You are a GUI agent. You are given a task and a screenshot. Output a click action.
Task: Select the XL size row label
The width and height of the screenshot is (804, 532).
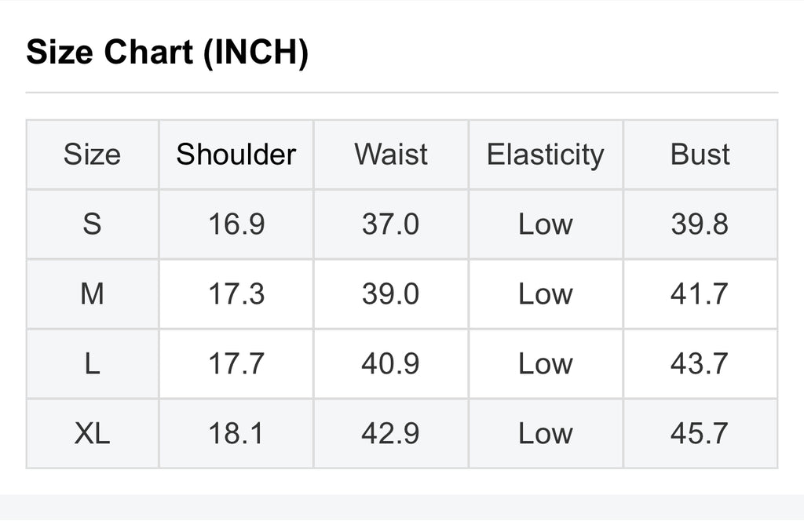tap(92, 434)
